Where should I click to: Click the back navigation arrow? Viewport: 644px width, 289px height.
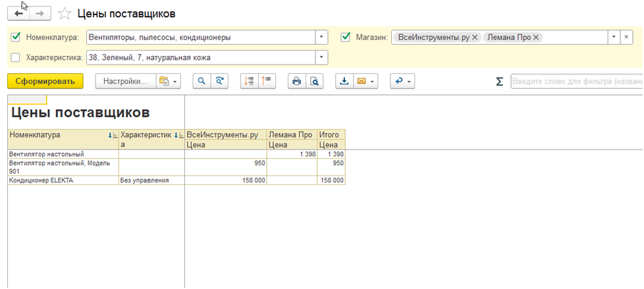18,13
